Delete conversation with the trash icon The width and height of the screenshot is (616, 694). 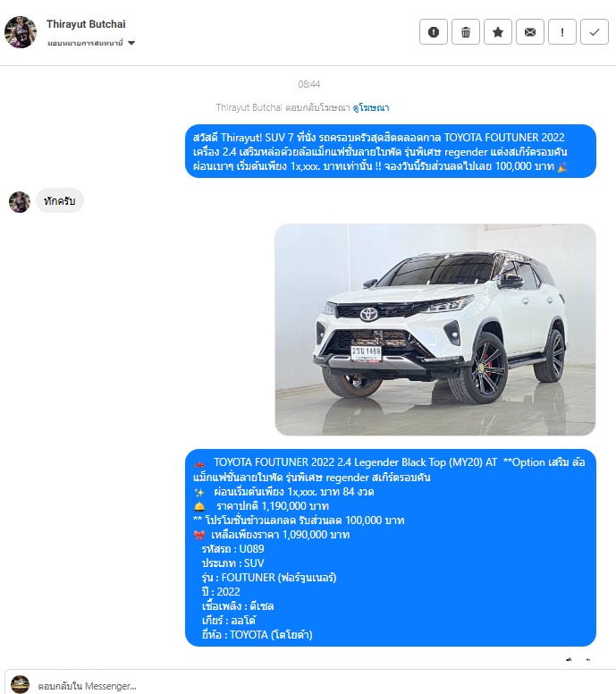(x=466, y=32)
